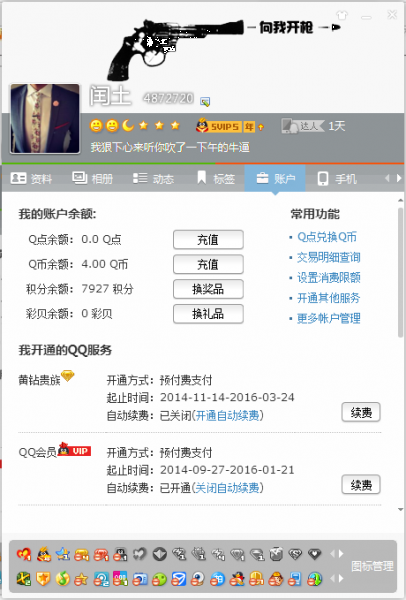Click the globe with green arrow icon
The height and width of the screenshot is (600, 406).
(315, 579)
